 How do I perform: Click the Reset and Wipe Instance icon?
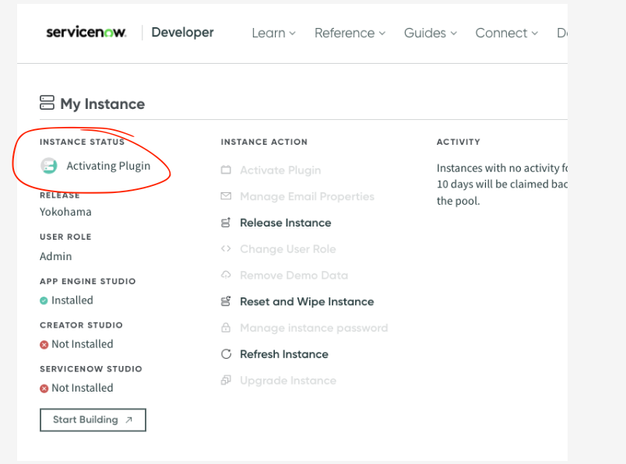[226, 301]
